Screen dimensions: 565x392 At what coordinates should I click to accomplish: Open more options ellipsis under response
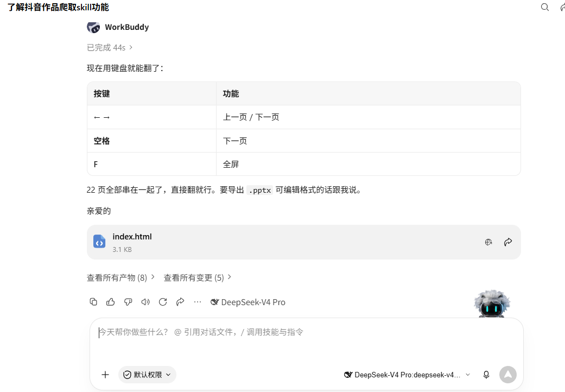(198, 302)
